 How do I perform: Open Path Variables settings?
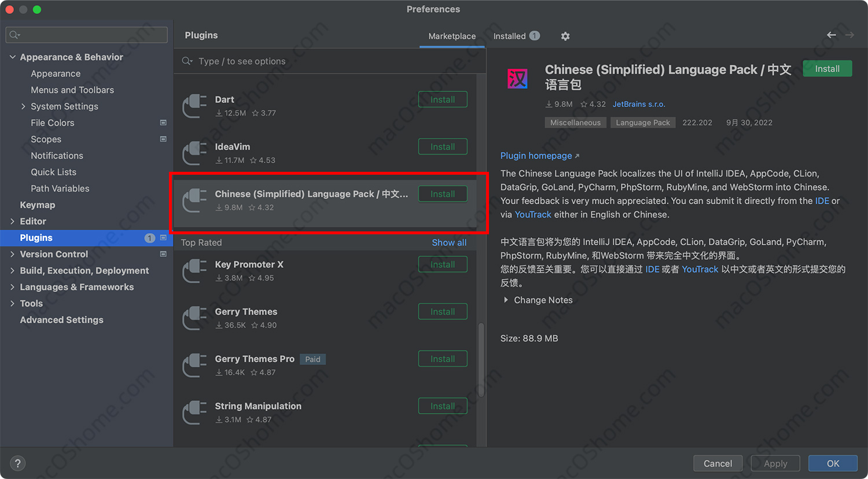pos(60,189)
